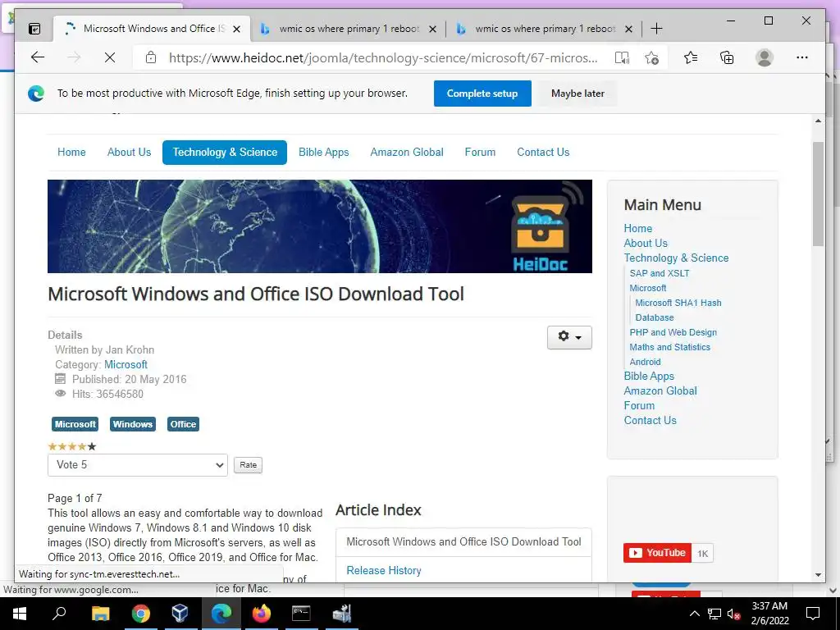The height and width of the screenshot is (630, 840).
Task: Open About Us in top navigation
Action: point(129,152)
